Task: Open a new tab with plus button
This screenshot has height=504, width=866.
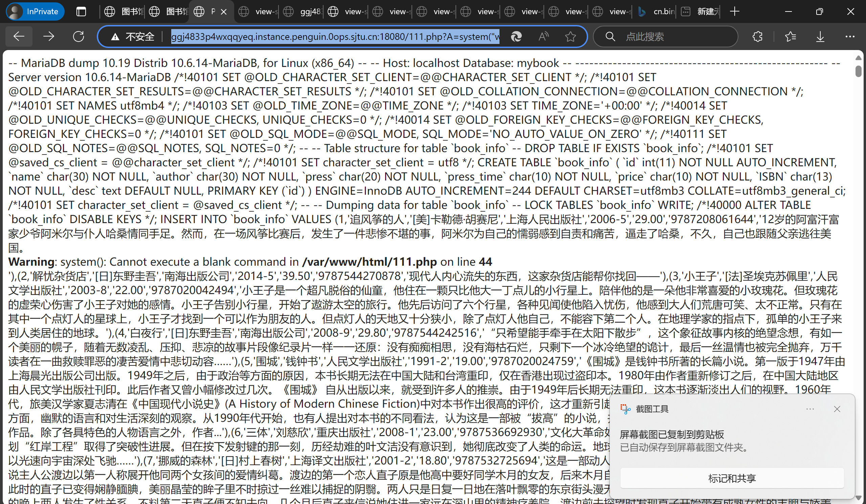Action: pos(735,12)
